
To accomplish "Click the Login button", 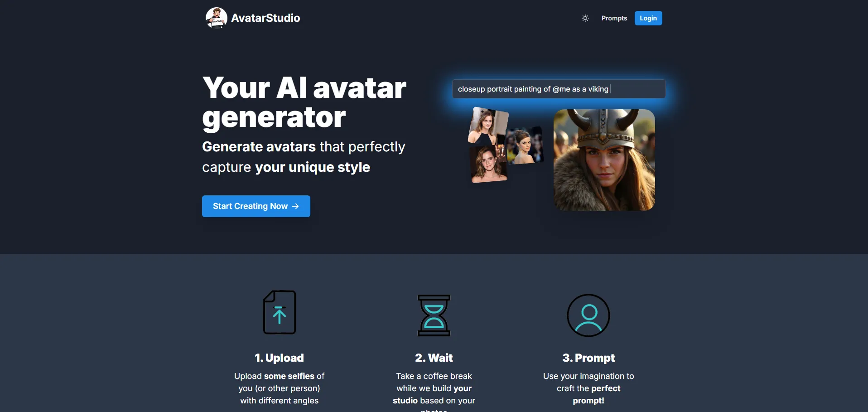I will click(x=648, y=18).
